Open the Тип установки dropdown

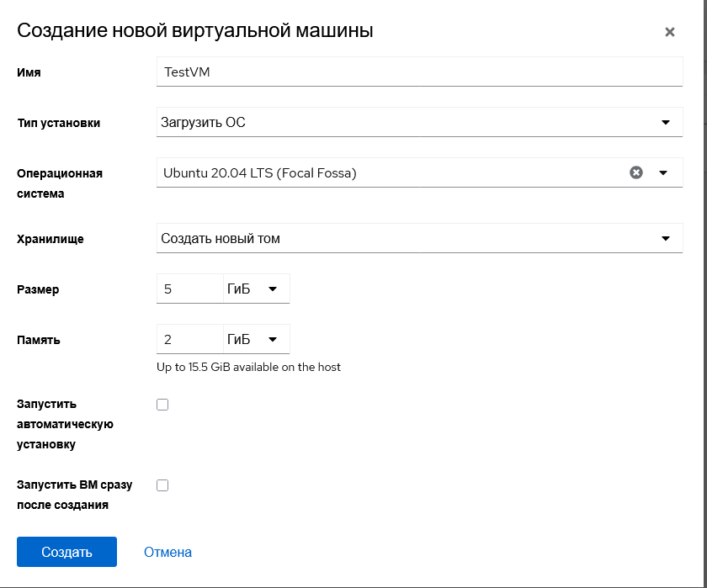(419, 122)
